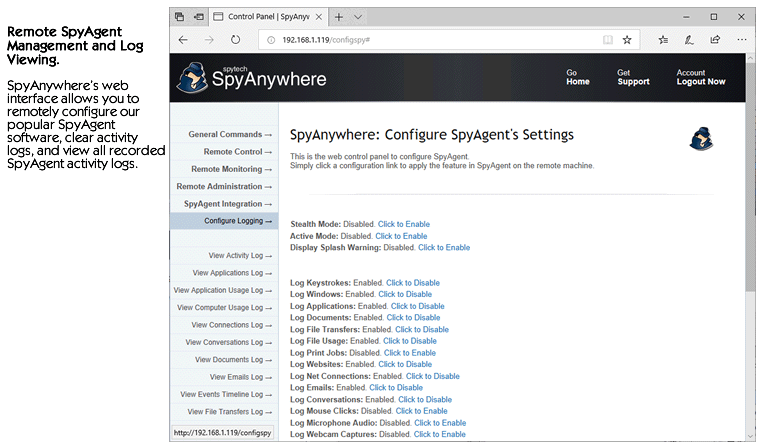Open View Application Usage Log
Screen dimensions: 761x445
pyautogui.click(x=224, y=290)
